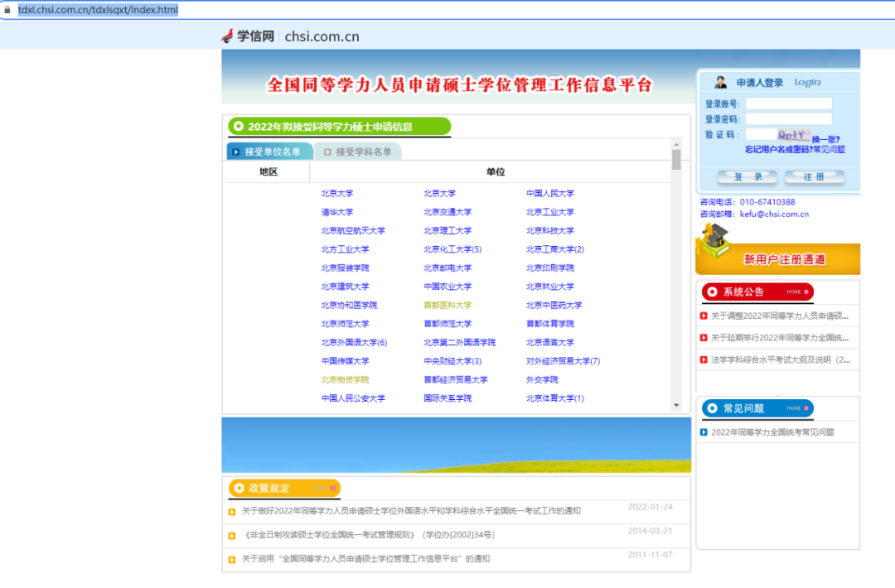The height and width of the screenshot is (588, 895).
Task: Click the circle icon in 系统公告 header
Action: (712, 292)
